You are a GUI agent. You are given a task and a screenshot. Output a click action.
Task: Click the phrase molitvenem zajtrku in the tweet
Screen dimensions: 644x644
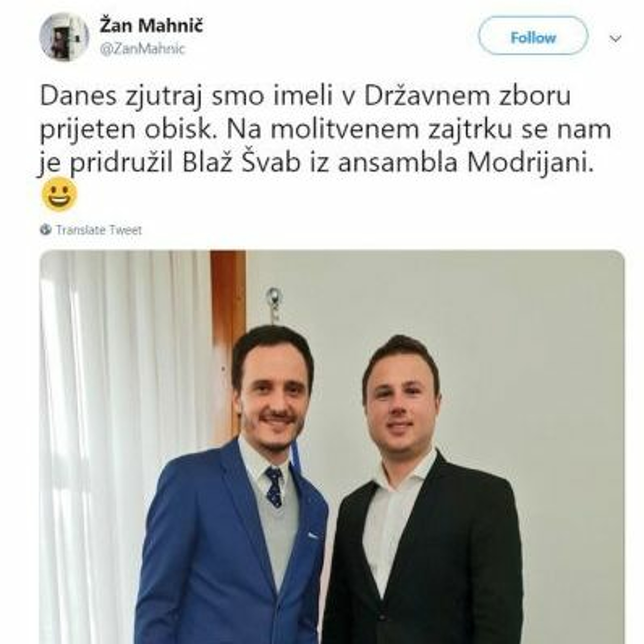[x=391, y=130]
